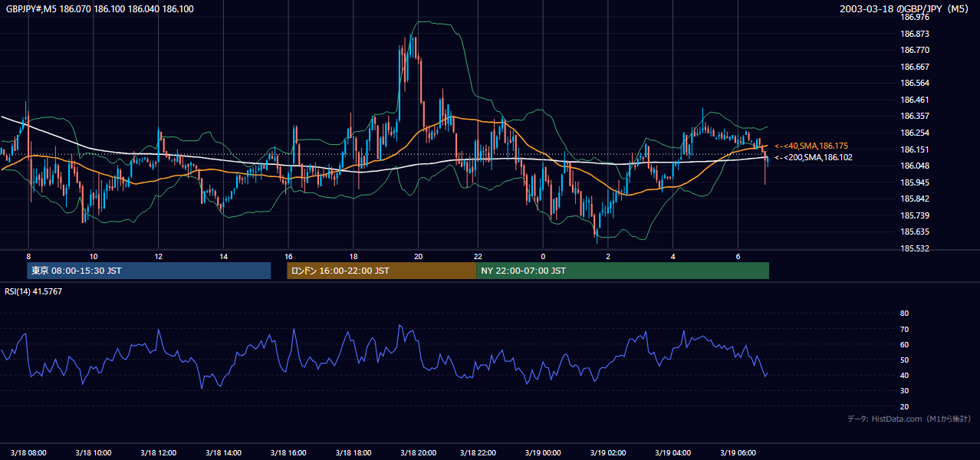980x460 pixels.
Task: Click the 3/18 18:00 bottom time label
Action: (352, 452)
